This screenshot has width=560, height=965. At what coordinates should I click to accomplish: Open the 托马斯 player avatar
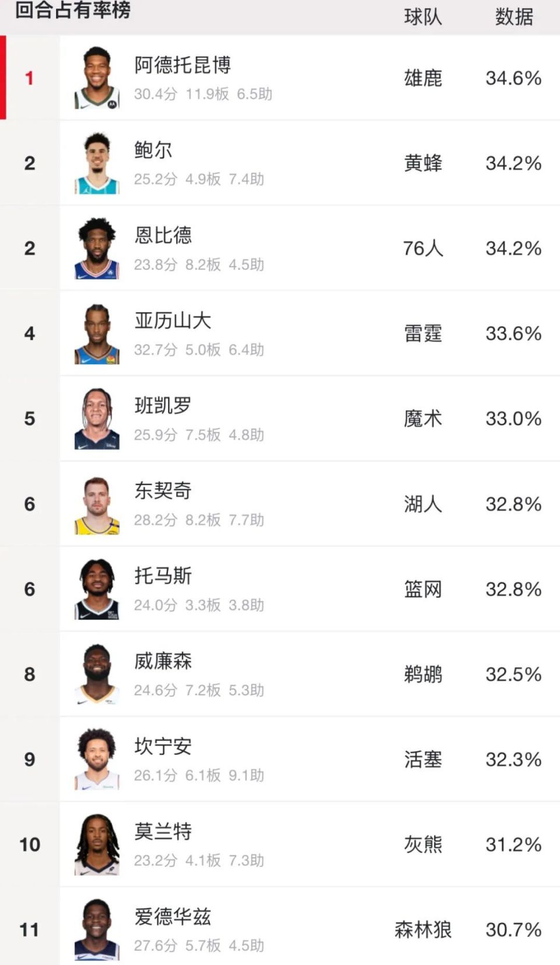[x=97, y=589]
